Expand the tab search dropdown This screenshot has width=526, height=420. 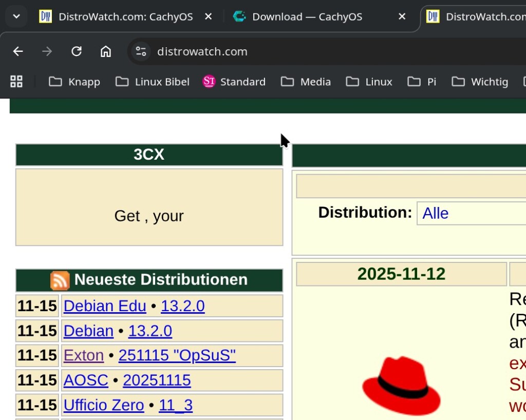16,16
